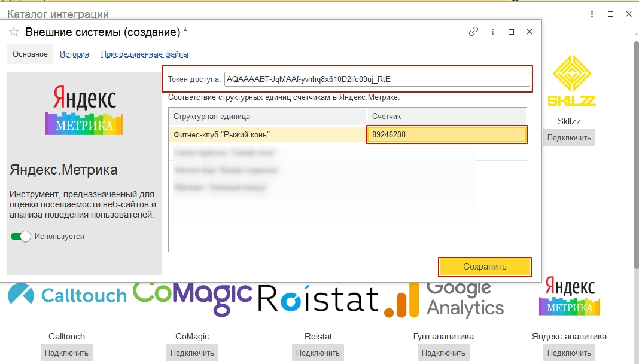The image size is (639, 364).
Task: Select the Yandex Metrika logo in catalog
Action: point(570,296)
